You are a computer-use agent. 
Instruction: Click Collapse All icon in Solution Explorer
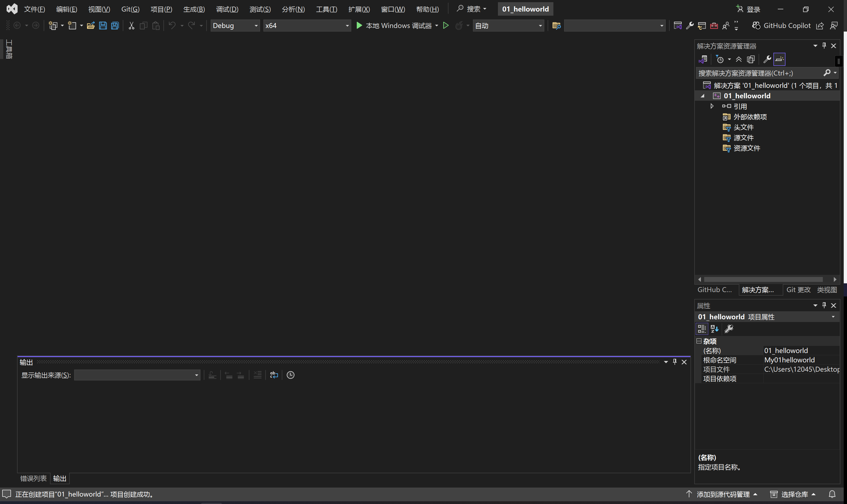coord(739,60)
